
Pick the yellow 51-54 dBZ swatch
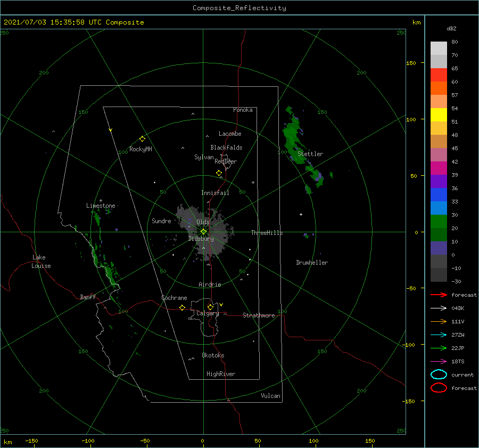pyautogui.click(x=439, y=115)
